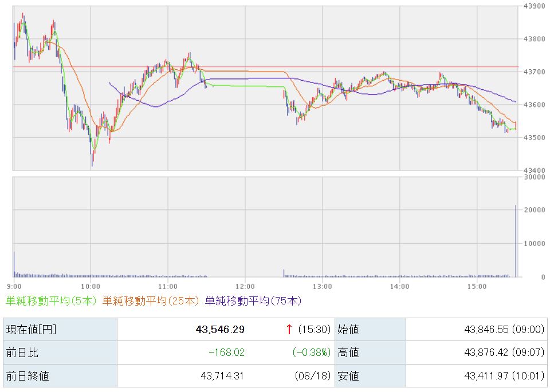Viewport: 550px width, 392px height.
Task: Click the red up-arrow beside the current price
Action: (289, 329)
